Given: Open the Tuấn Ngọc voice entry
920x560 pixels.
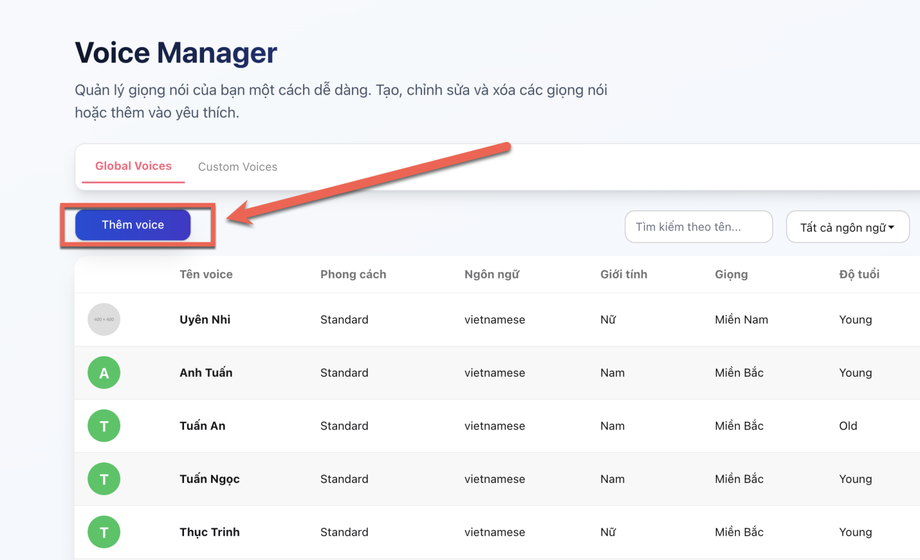Looking at the screenshot, I should (x=209, y=479).
